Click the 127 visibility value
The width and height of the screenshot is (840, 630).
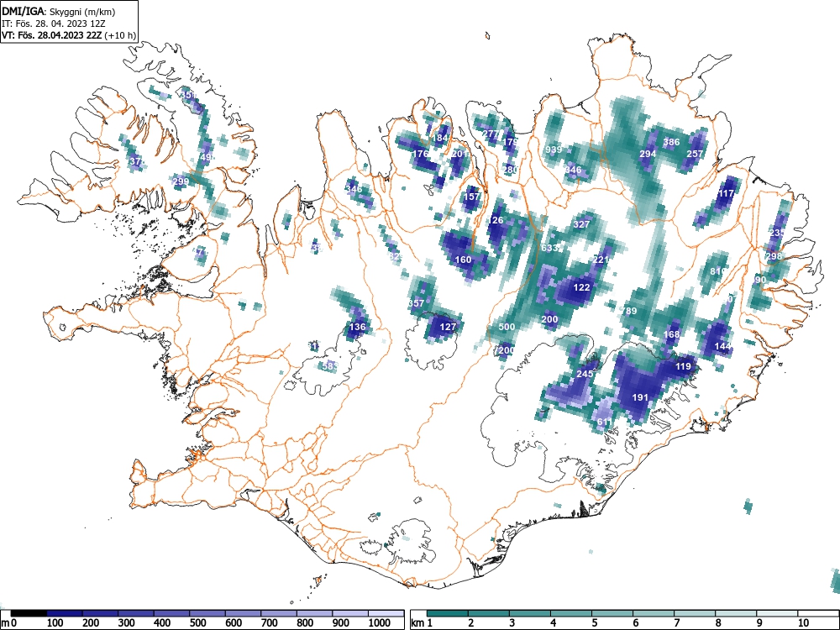(448, 327)
